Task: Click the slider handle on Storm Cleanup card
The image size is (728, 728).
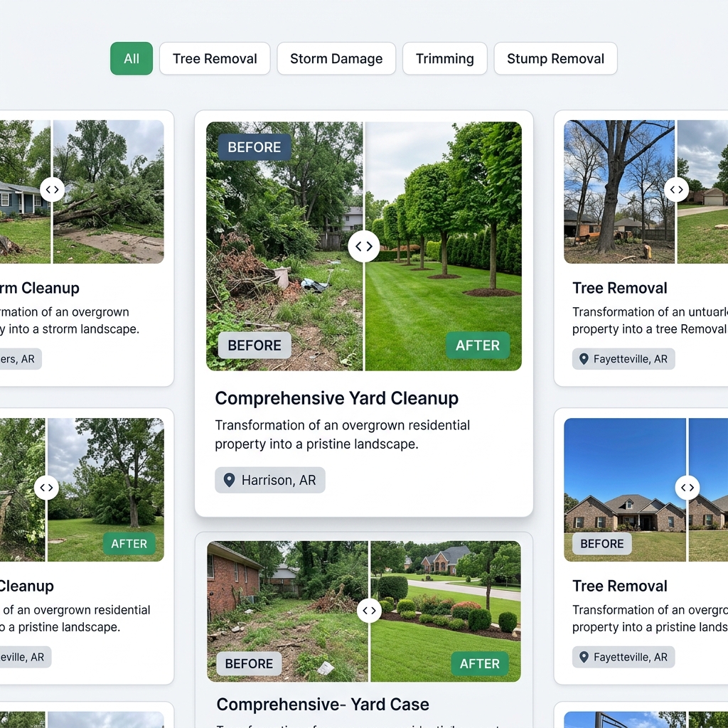Action: [x=52, y=189]
